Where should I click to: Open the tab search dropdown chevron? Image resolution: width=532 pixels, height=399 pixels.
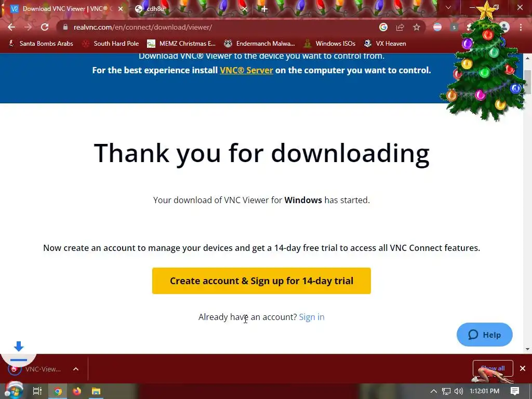(448, 7)
